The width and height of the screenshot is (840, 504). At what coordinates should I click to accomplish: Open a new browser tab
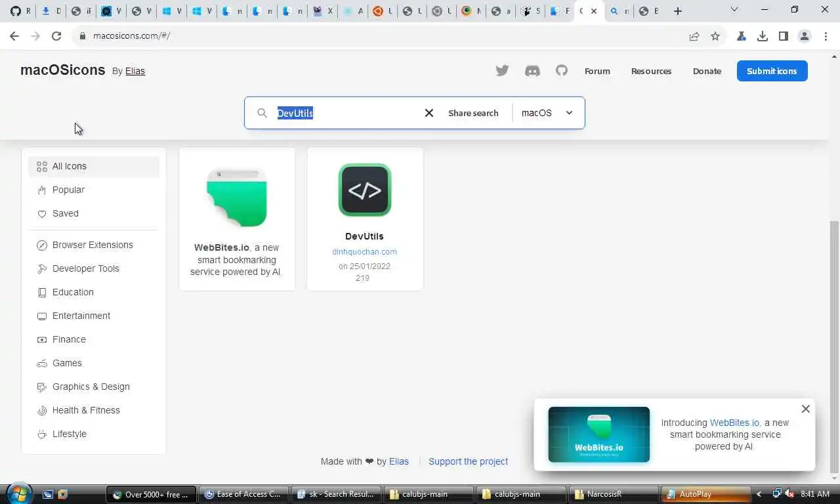click(x=678, y=11)
